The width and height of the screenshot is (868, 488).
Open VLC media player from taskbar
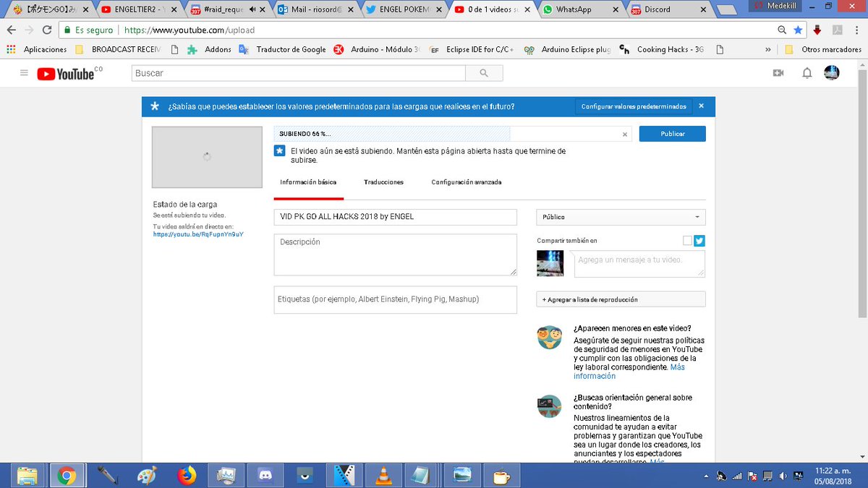click(x=383, y=475)
